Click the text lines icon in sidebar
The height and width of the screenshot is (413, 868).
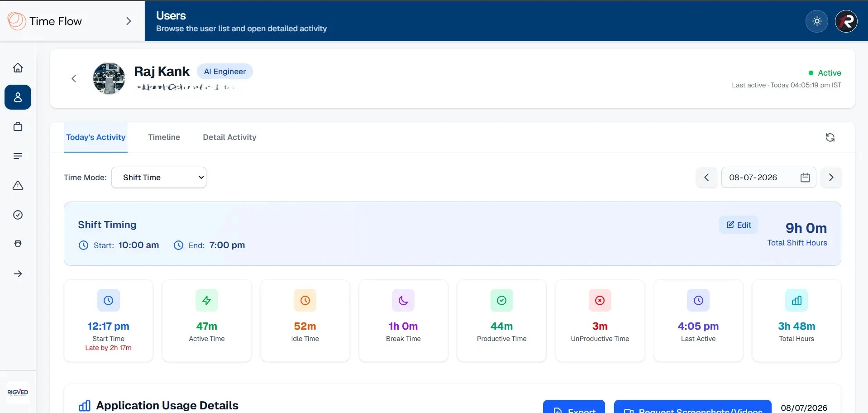point(18,156)
